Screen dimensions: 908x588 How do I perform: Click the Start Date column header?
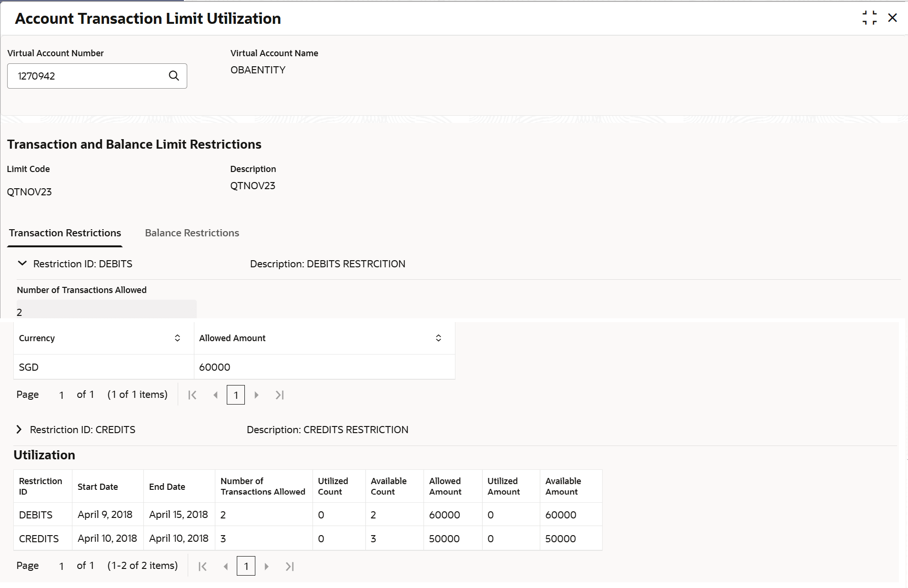coord(108,486)
